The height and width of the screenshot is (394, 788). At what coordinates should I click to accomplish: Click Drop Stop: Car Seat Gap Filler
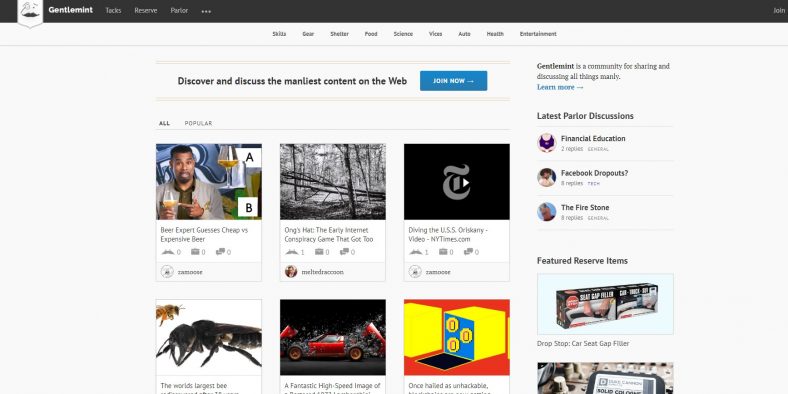(583, 344)
